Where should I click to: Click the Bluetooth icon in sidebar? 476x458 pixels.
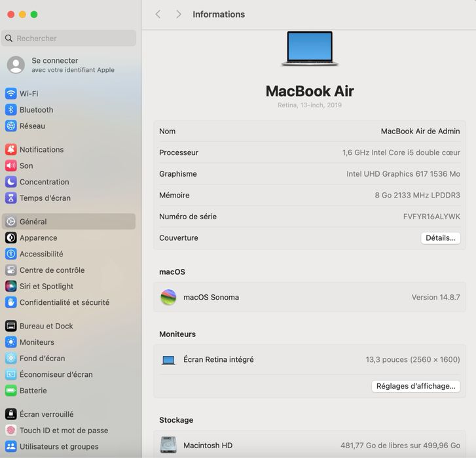coord(11,109)
